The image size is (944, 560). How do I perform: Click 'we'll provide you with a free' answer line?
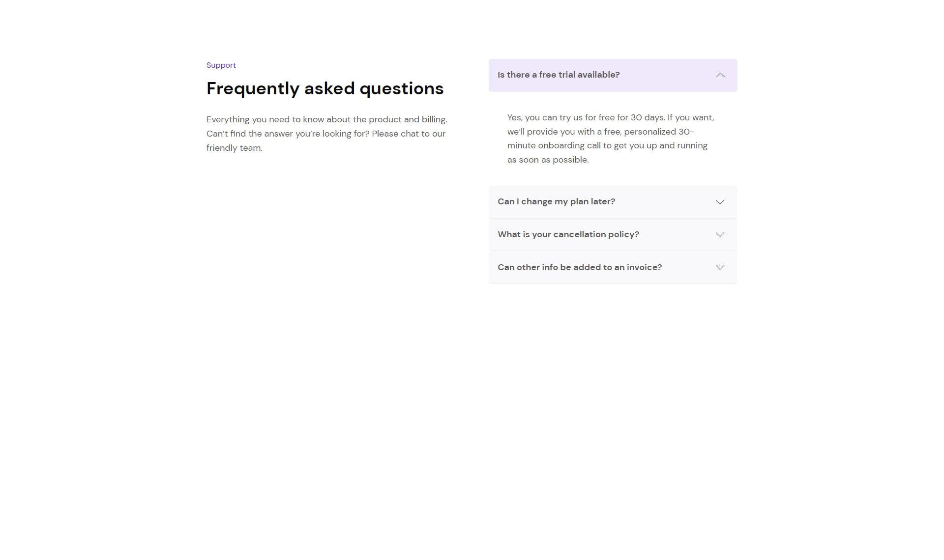coord(600,132)
